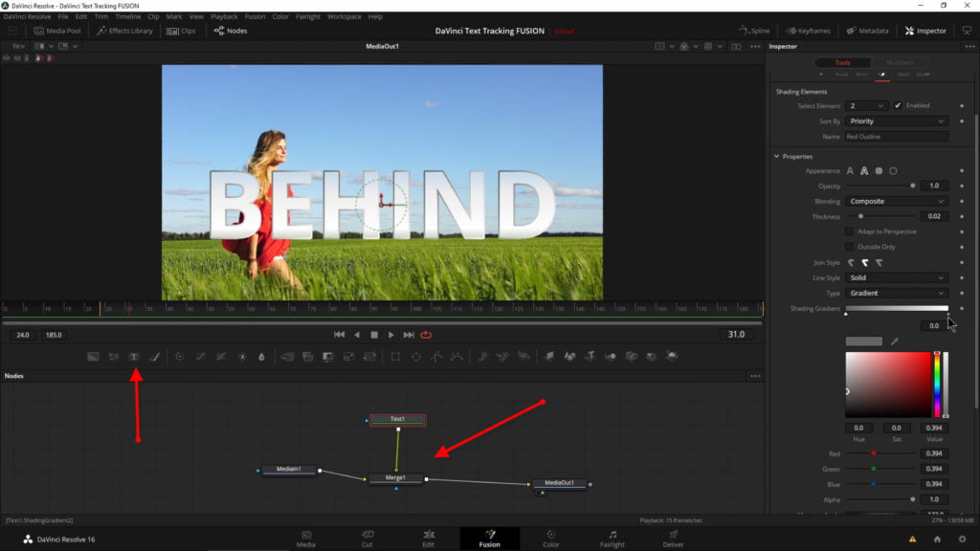Add a Text+ tool from toolbar
Image resolution: width=980 pixels, height=551 pixels.
[134, 357]
